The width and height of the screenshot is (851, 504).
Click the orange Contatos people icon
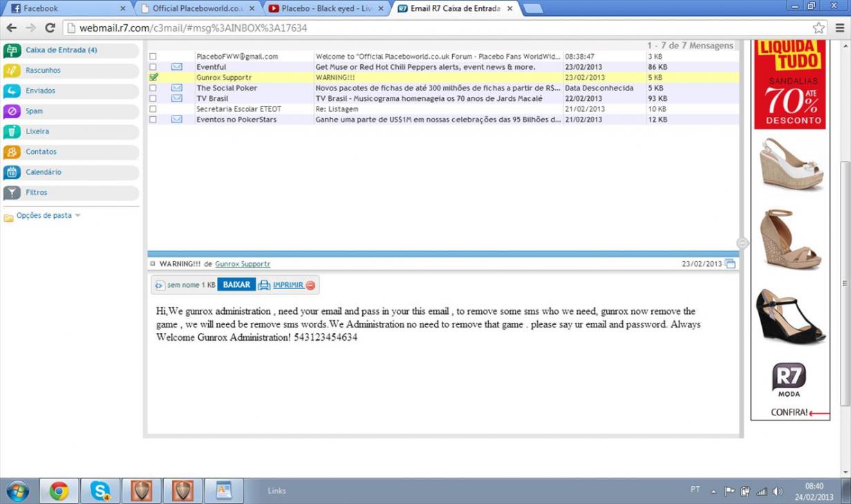pos(12,152)
